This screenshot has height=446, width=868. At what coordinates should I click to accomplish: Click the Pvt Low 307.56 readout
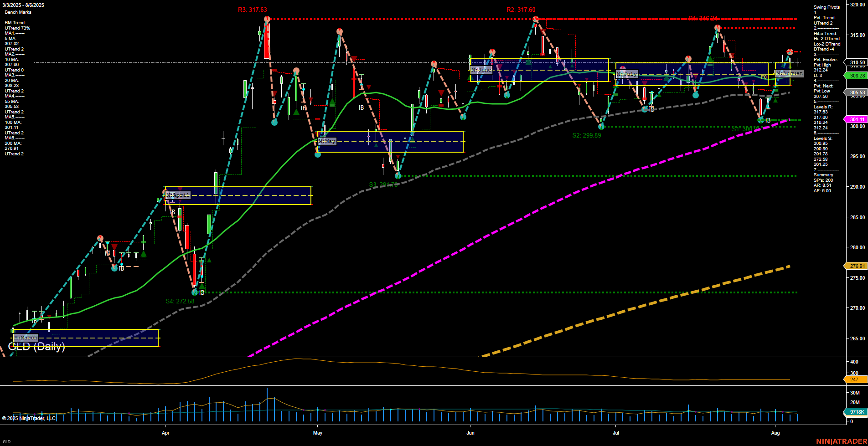[822, 94]
